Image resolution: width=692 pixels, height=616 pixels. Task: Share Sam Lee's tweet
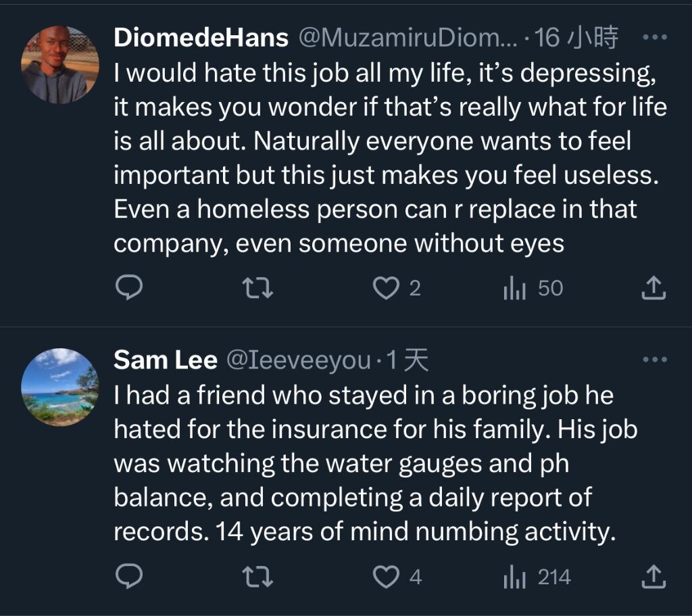[x=653, y=577]
